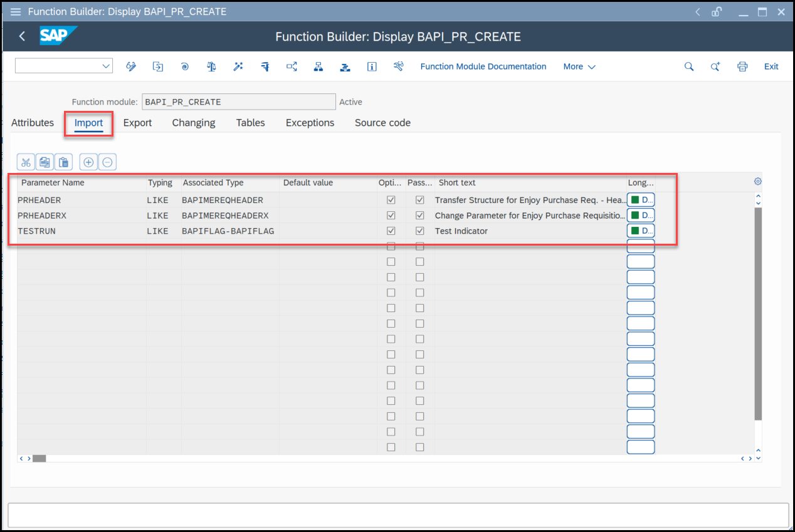795x532 pixels.
Task: Click the Activate magic wand icon
Action: tap(238, 66)
